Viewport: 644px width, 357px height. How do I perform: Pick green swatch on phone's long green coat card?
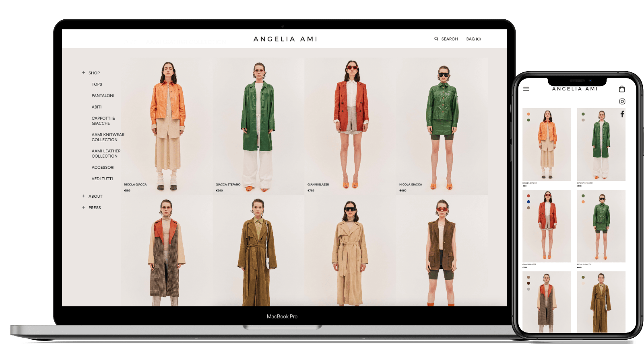(x=583, y=114)
